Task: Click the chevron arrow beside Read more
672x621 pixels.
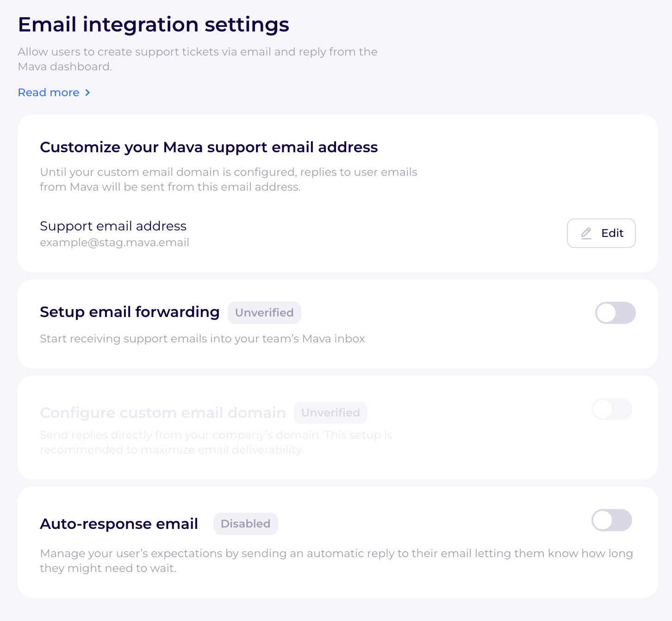Action: 87,93
